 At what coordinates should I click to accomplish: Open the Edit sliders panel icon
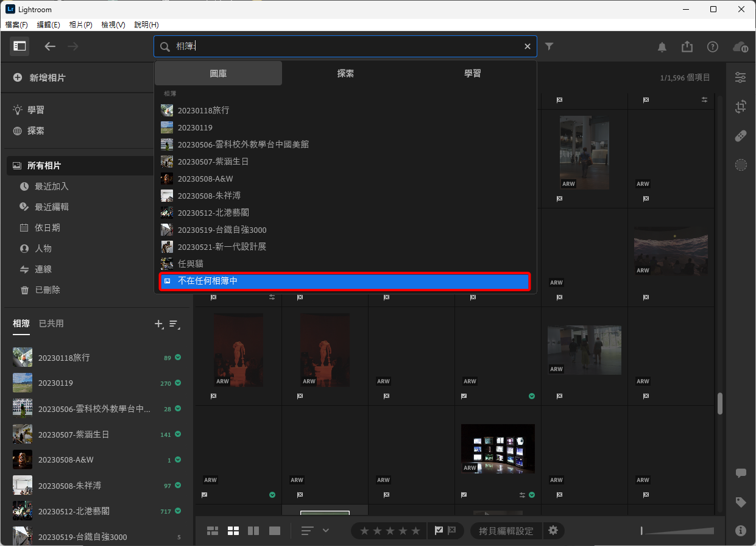click(x=740, y=77)
